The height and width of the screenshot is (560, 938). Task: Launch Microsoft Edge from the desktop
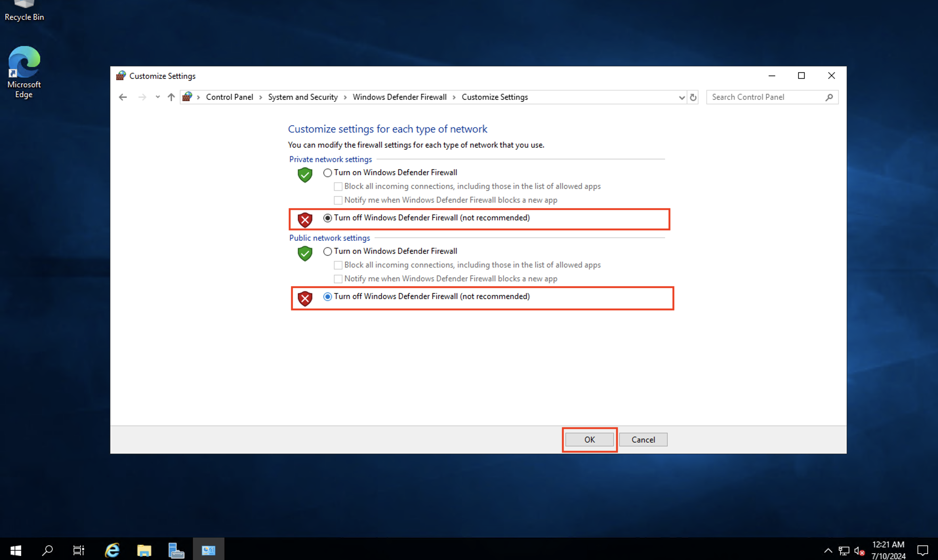[24, 62]
